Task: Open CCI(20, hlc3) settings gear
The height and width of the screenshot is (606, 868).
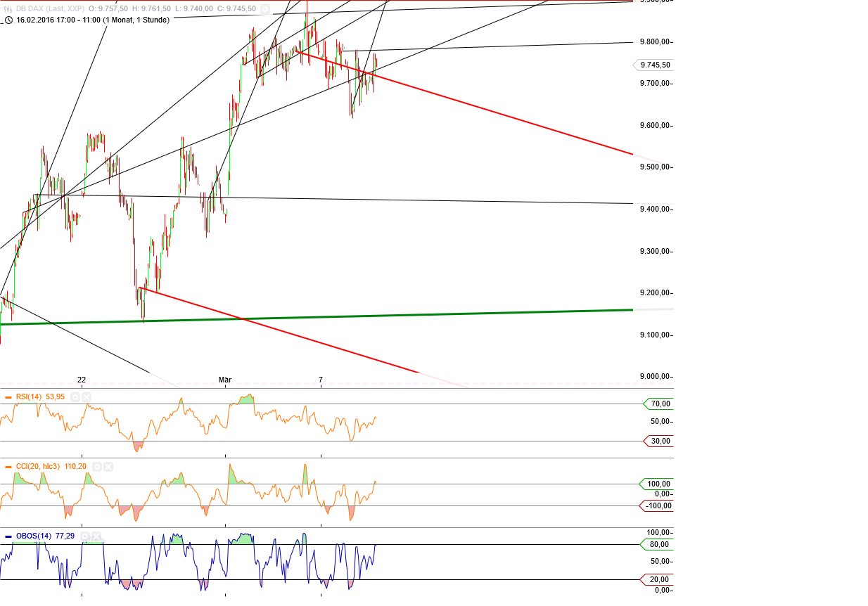Action: tap(98, 466)
